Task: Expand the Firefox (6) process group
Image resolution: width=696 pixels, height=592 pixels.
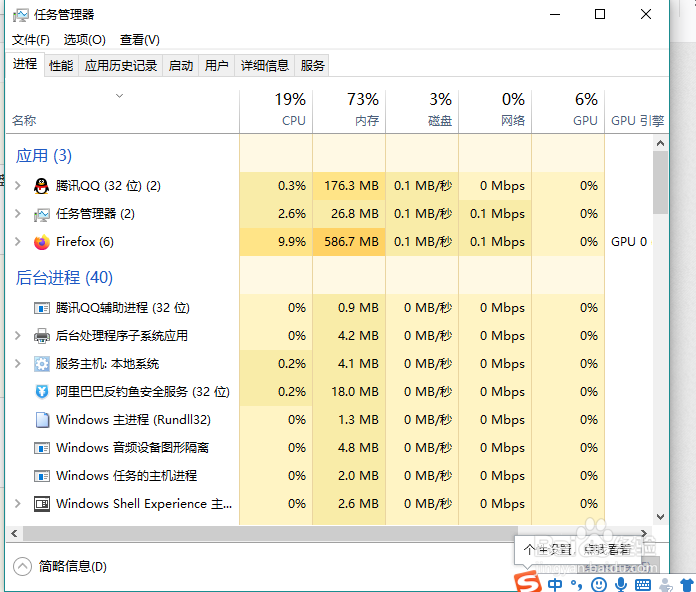Action: [x=17, y=242]
